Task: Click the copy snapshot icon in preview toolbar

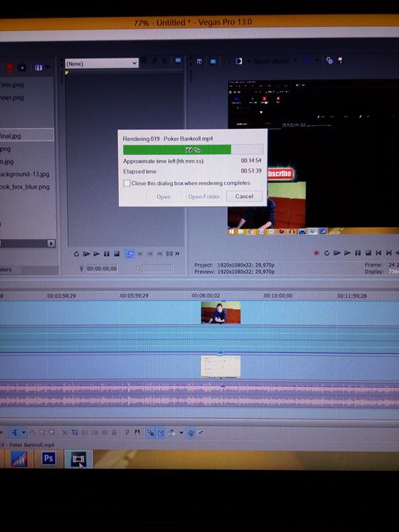Action: (329, 60)
